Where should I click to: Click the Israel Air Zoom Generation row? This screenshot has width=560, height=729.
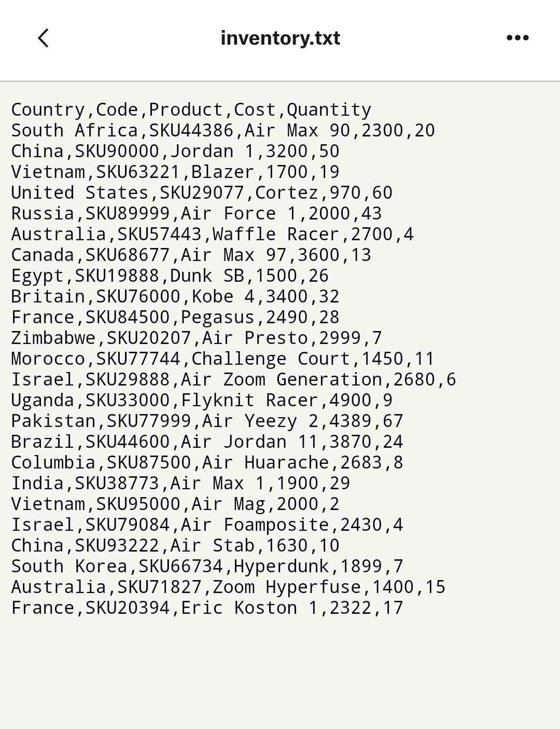(233, 379)
